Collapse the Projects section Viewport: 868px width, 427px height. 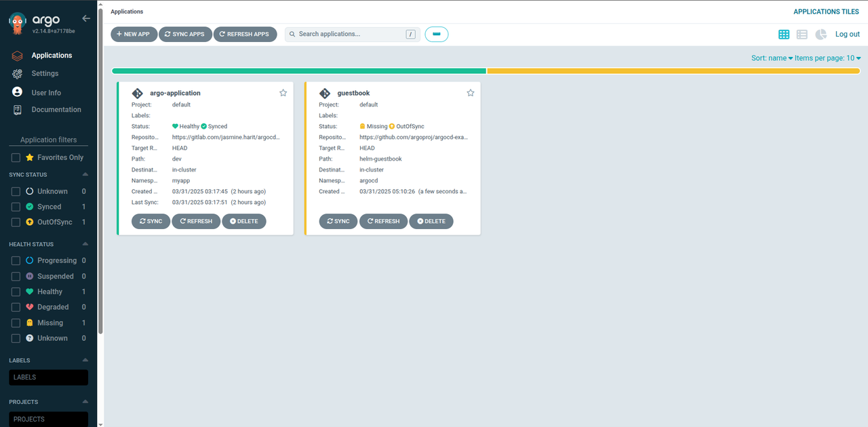85,402
